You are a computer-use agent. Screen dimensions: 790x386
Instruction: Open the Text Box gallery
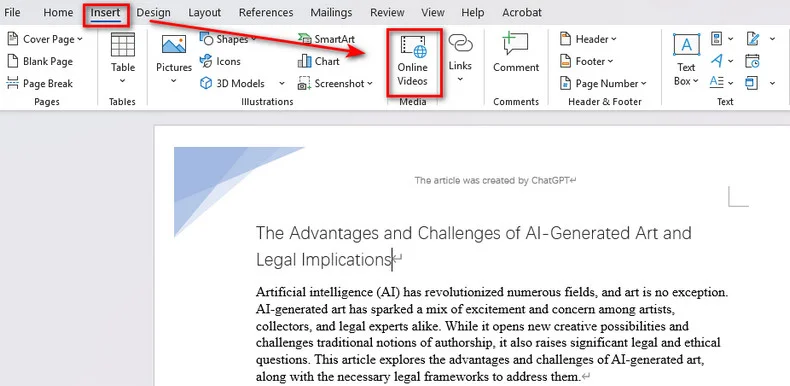tap(686, 60)
